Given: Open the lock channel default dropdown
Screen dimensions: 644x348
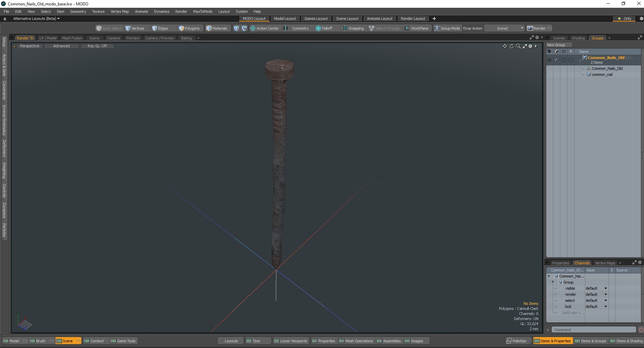Looking at the screenshot, I should tap(596, 307).
